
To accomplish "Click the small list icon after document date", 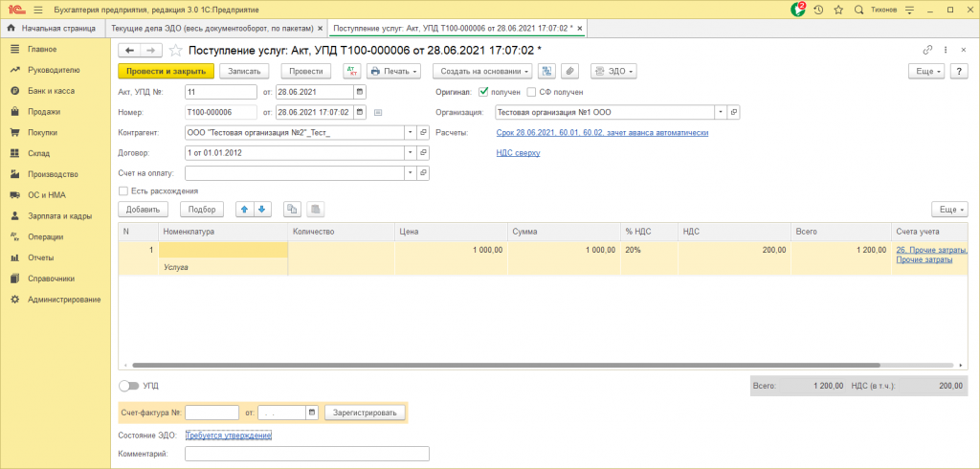I will pos(377,113).
